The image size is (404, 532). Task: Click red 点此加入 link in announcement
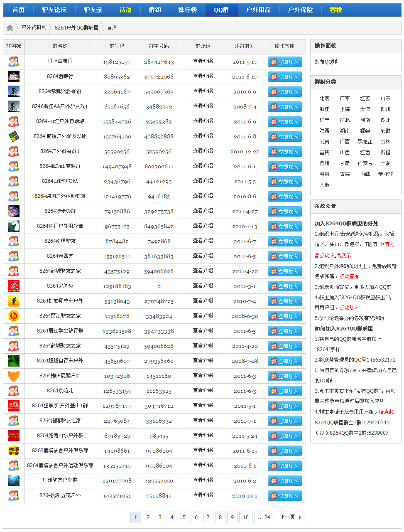pyautogui.click(x=349, y=308)
